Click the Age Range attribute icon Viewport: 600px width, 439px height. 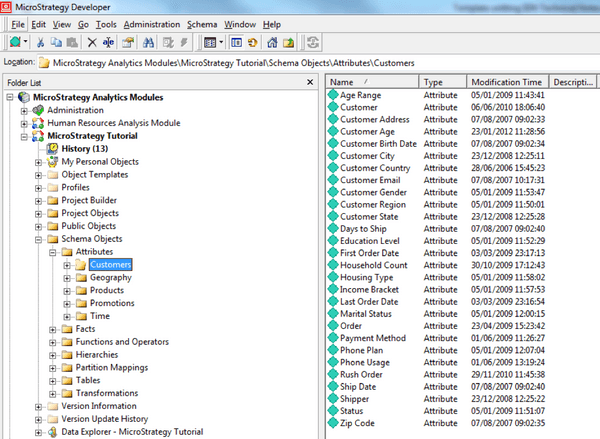333,95
